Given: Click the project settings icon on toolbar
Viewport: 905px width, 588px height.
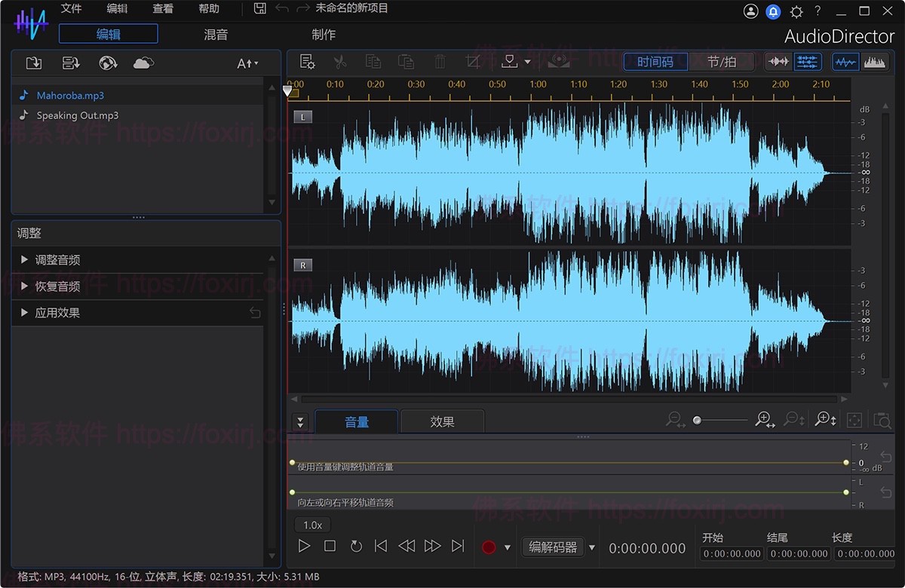Looking at the screenshot, I should pyautogui.click(x=308, y=62).
